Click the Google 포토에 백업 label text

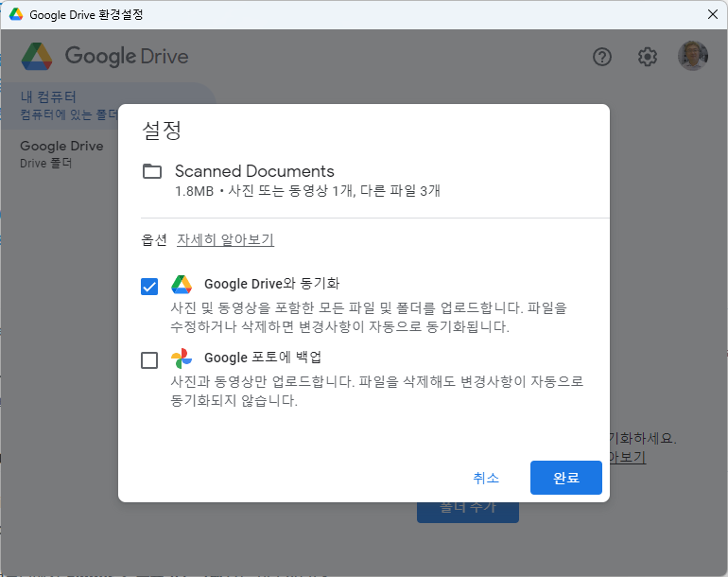tap(263, 358)
